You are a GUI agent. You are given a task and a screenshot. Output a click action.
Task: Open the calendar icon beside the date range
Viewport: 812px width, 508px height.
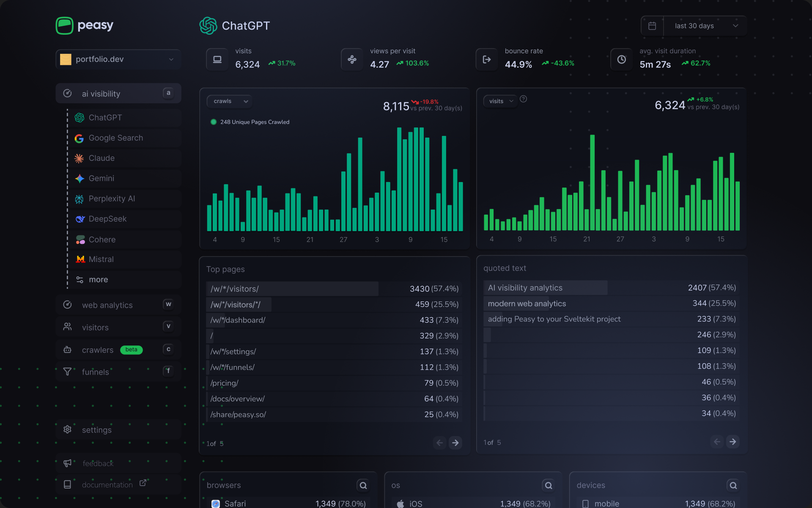coord(653,25)
